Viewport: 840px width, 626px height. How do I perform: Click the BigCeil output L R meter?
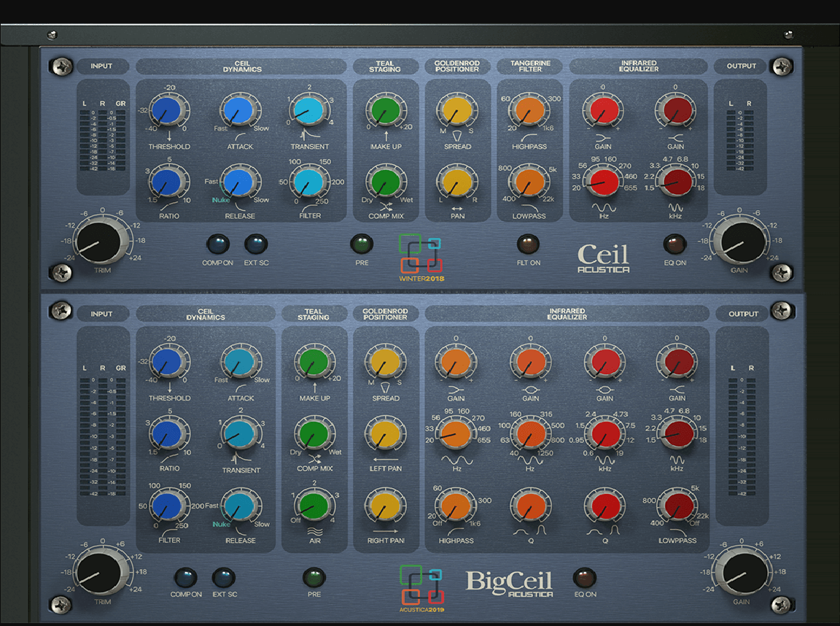pos(742,430)
